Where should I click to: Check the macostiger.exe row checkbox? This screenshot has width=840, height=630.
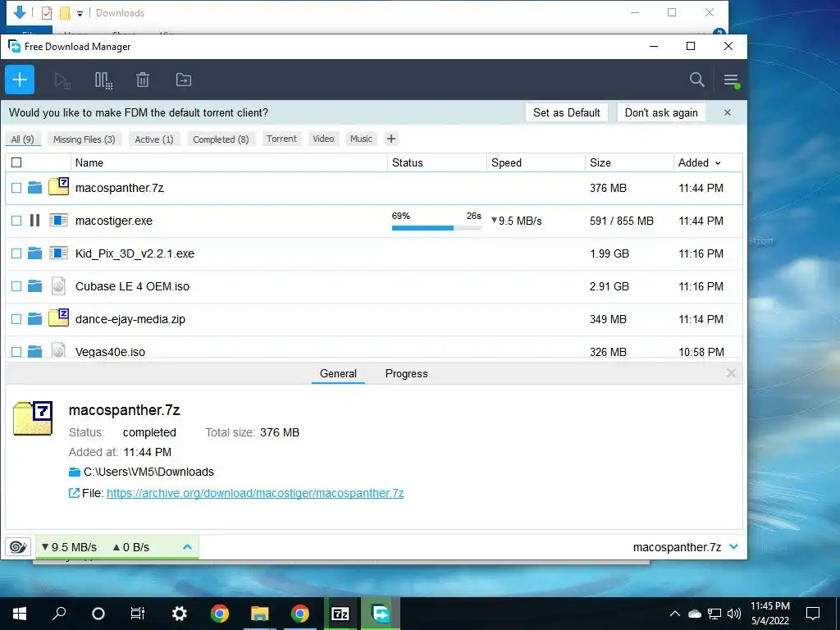[x=16, y=221]
